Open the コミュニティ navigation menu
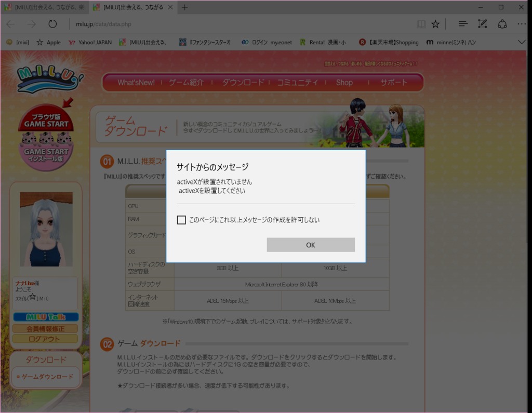 click(x=299, y=82)
